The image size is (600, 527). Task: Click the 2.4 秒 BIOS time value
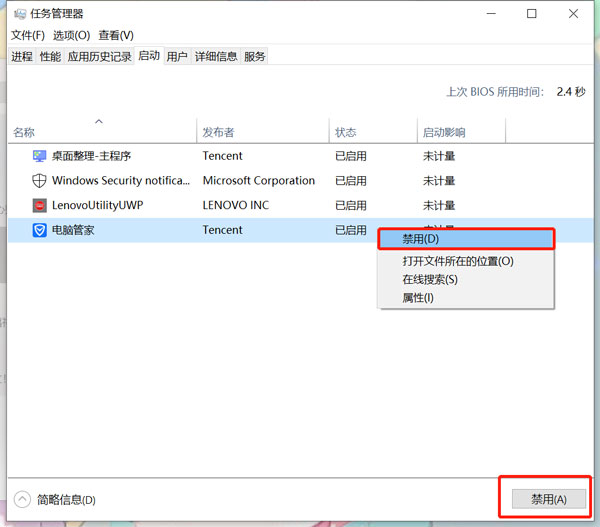pos(571,92)
